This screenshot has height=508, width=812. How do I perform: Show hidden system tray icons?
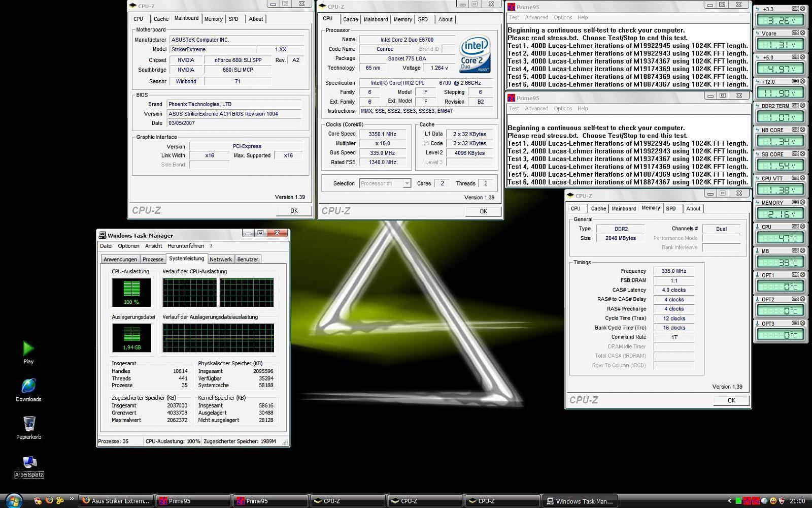click(729, 501)
